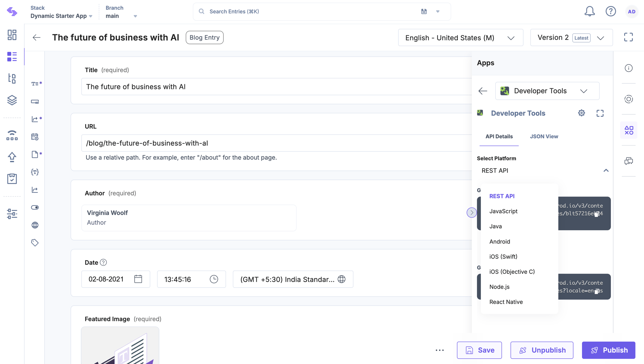
Task: Open Developer Tools settings gear
Action: pos(581,113)
